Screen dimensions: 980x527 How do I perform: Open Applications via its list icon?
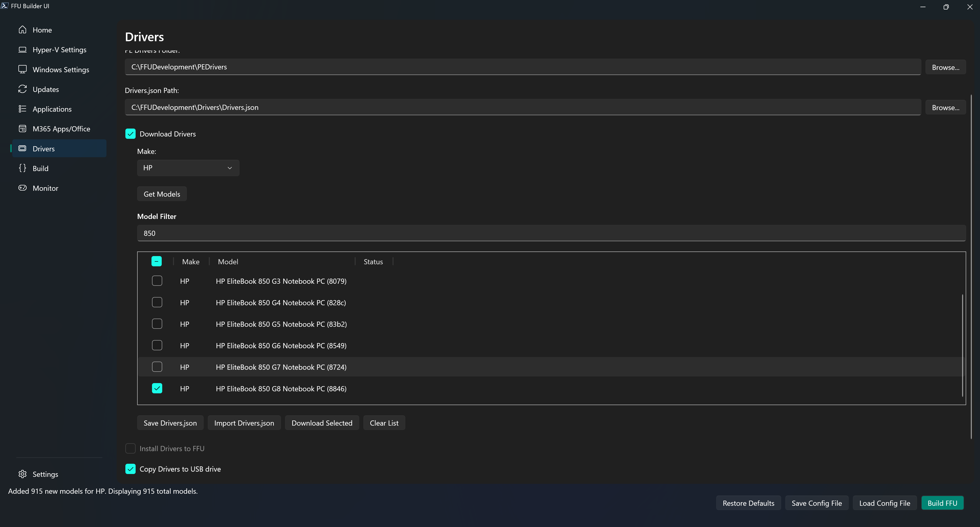[x=23, y=109]
